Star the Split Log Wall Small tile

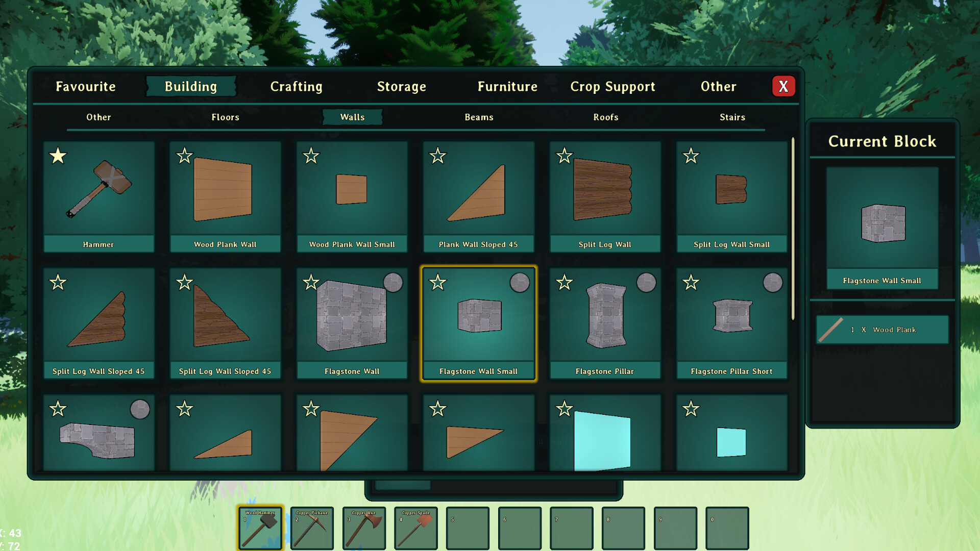click(x=691, y=156)
